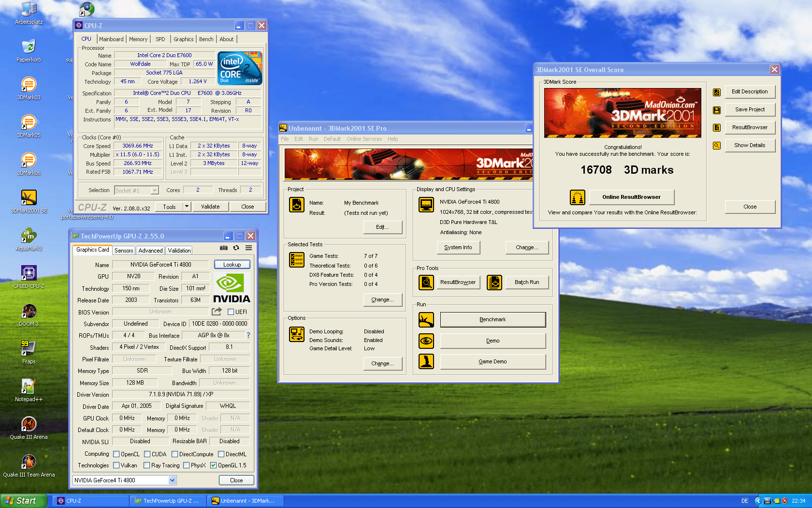Screen dimensions: 812x508
Task: Open the Papierkorb recycle bin icon
Action: 29,50
